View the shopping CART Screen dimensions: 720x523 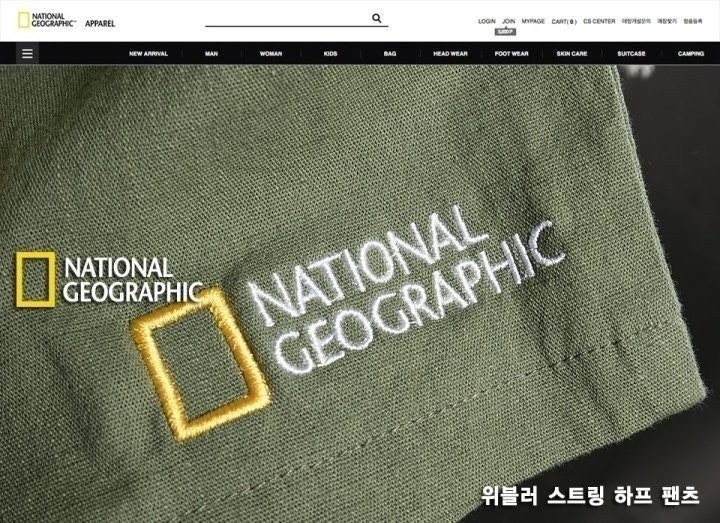click(x=565, y=21)
